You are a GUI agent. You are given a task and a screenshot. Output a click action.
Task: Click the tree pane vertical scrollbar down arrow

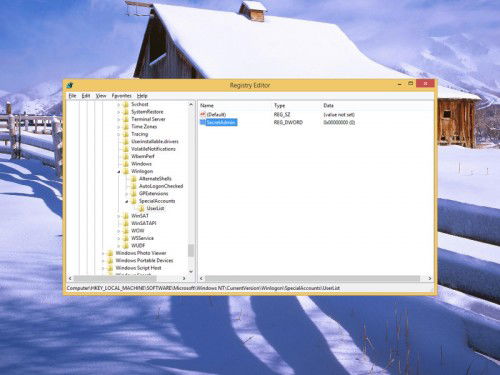point(191,272)
